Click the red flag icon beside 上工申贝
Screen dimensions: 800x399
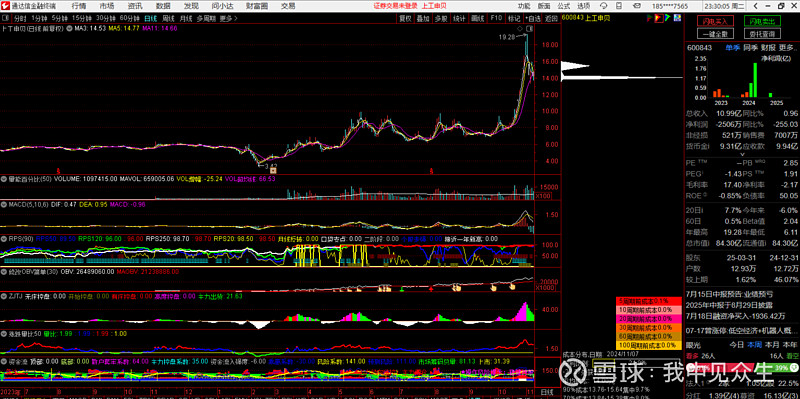[659, 18]
